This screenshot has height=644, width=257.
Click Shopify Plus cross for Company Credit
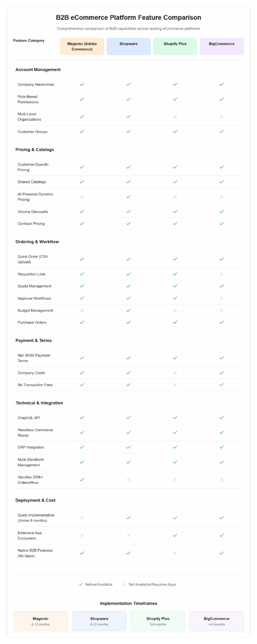[175, 373]
